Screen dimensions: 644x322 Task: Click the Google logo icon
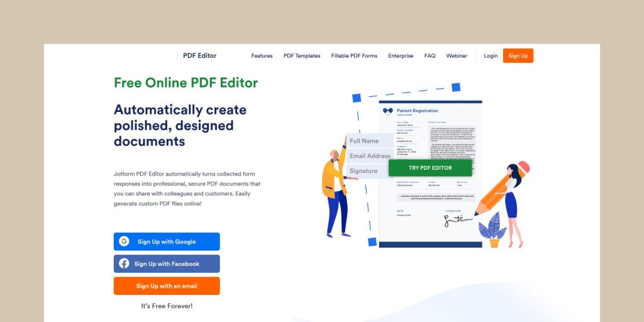pos(124,241)
